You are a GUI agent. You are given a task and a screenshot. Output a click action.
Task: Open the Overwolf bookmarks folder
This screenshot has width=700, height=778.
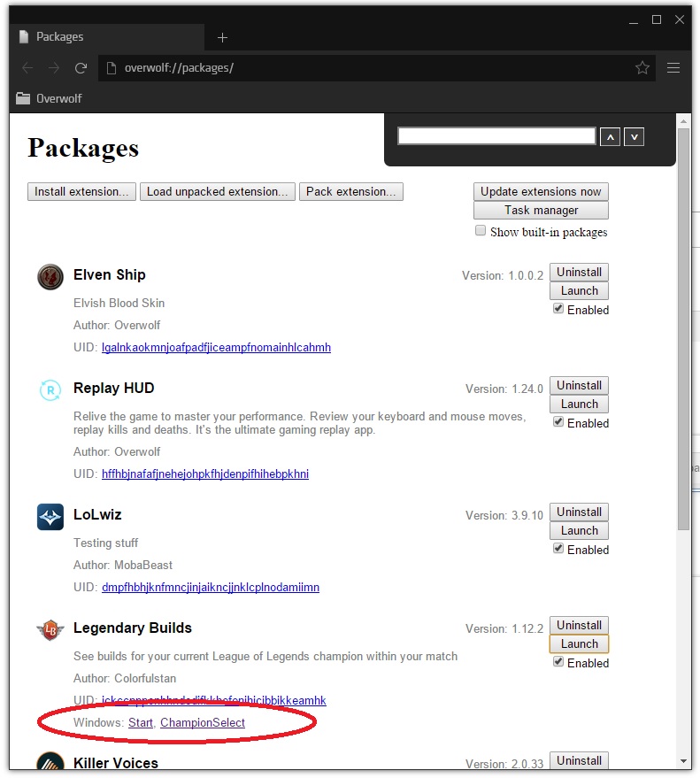pyautogui.click(x=49, y=98)
